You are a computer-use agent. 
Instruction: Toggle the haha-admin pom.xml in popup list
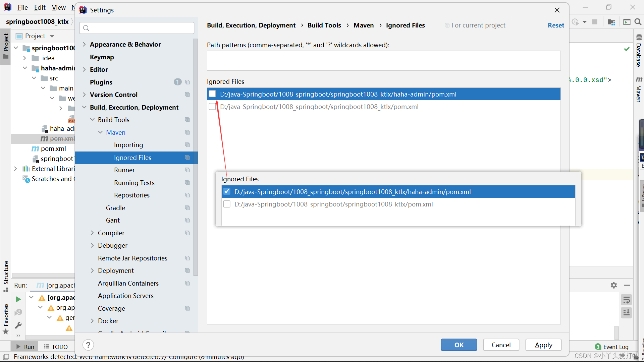[227, 192]
